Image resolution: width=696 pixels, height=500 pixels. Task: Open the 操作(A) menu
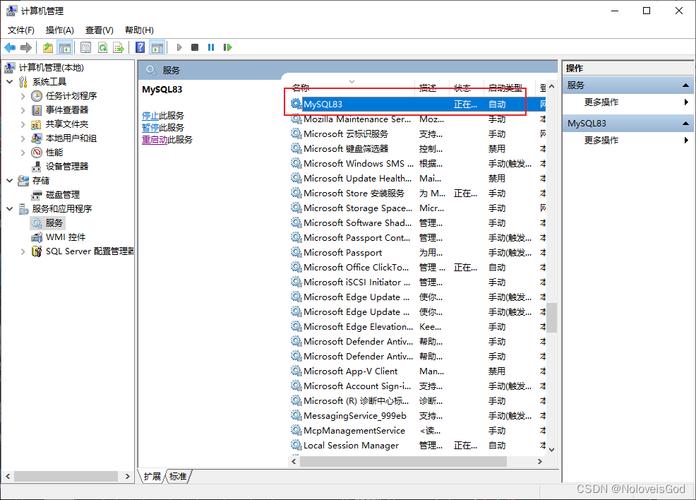[59, 30]
